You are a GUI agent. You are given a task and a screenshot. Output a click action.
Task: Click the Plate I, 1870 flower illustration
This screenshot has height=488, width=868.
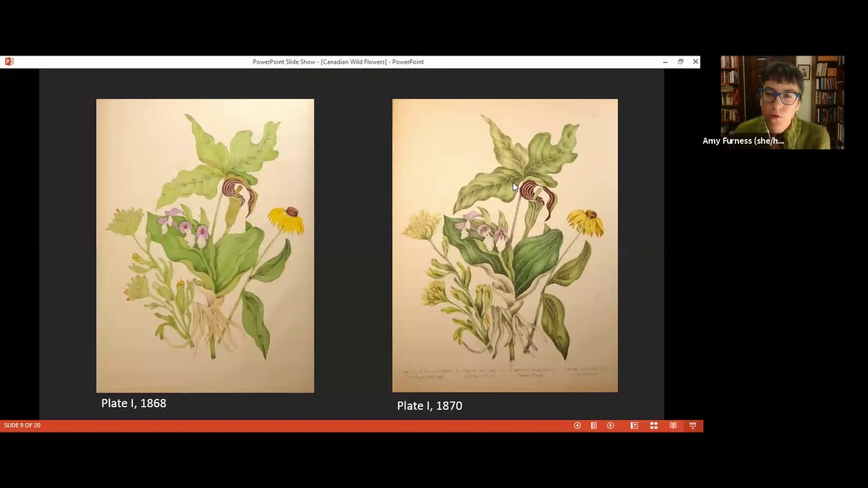pyautogui.click(x=505, y=245)
